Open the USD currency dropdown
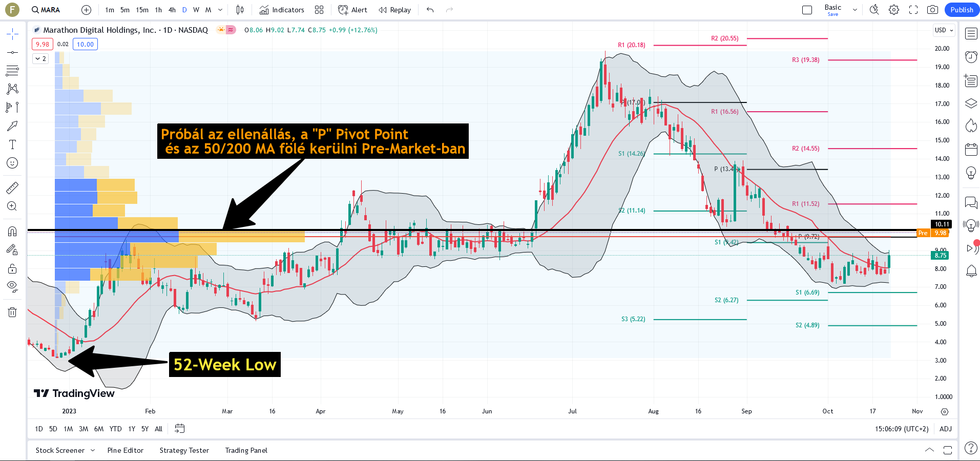 point(944,30)
